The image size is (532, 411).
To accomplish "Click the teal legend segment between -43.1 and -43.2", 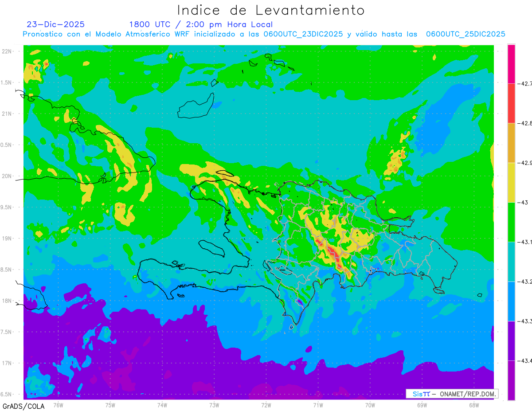I will tap(511, 262).
